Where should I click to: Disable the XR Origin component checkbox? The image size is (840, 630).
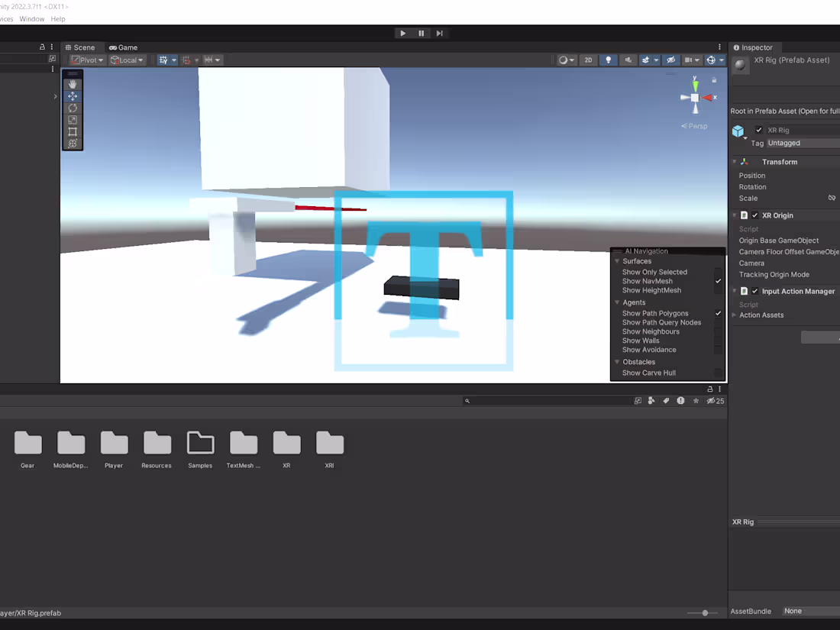[754, 215]
